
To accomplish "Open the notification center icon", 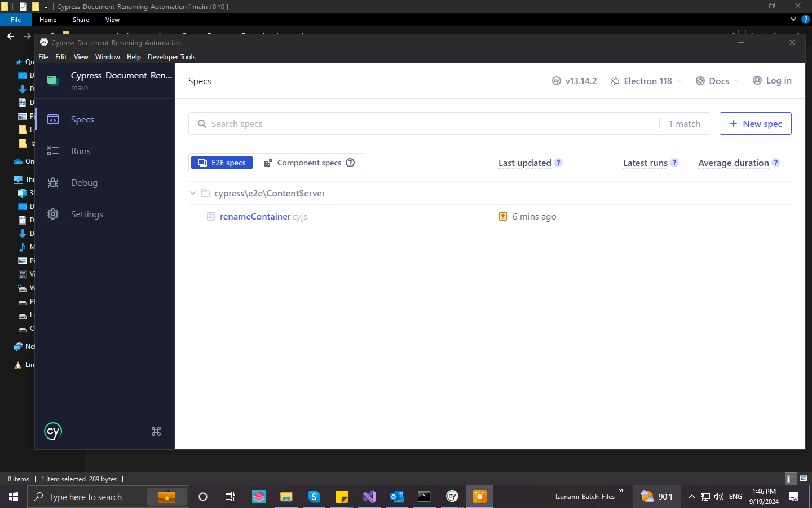I will point(793,497).
